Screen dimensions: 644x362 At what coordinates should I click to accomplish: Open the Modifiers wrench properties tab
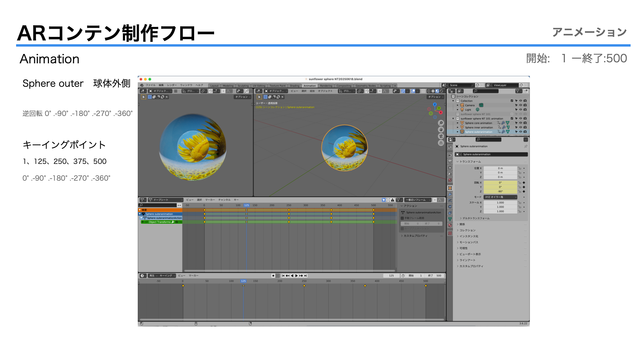pyautogui.click(x=450, y=194)
